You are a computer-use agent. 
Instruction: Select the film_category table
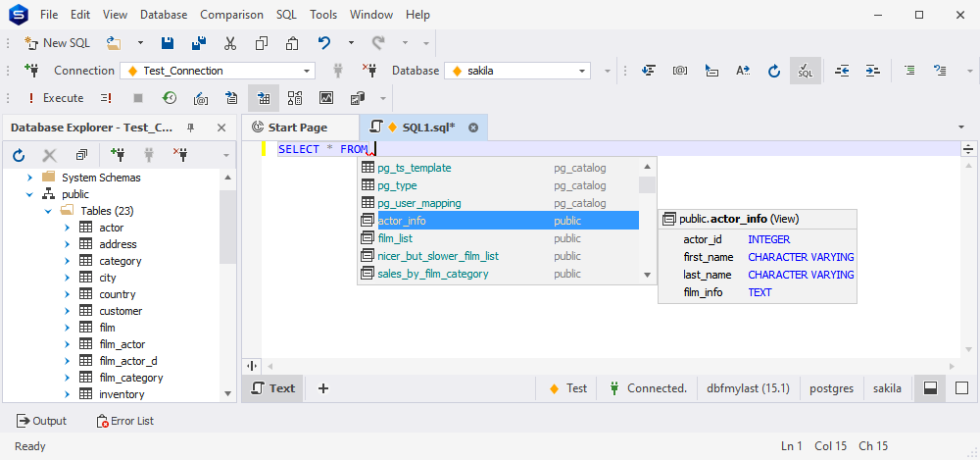(130, 378)
